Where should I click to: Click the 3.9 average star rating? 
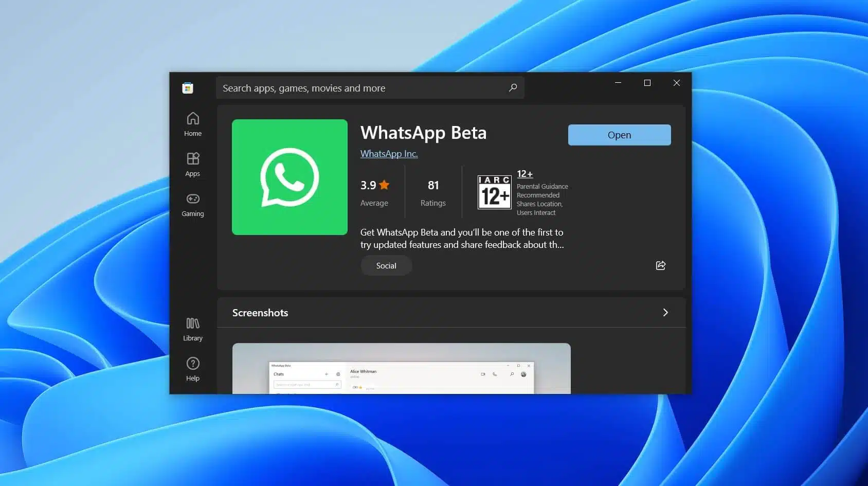coord(375,186)
